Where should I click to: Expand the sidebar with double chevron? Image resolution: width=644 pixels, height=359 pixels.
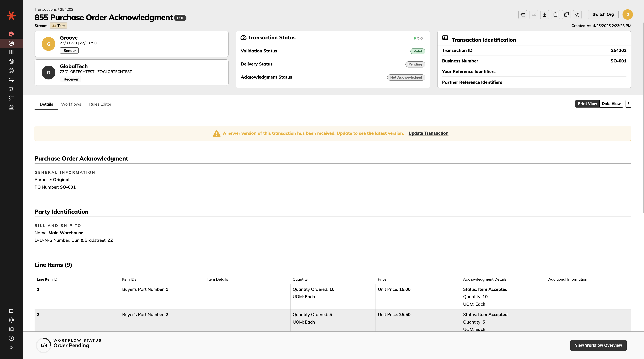[x=11, y=348]
